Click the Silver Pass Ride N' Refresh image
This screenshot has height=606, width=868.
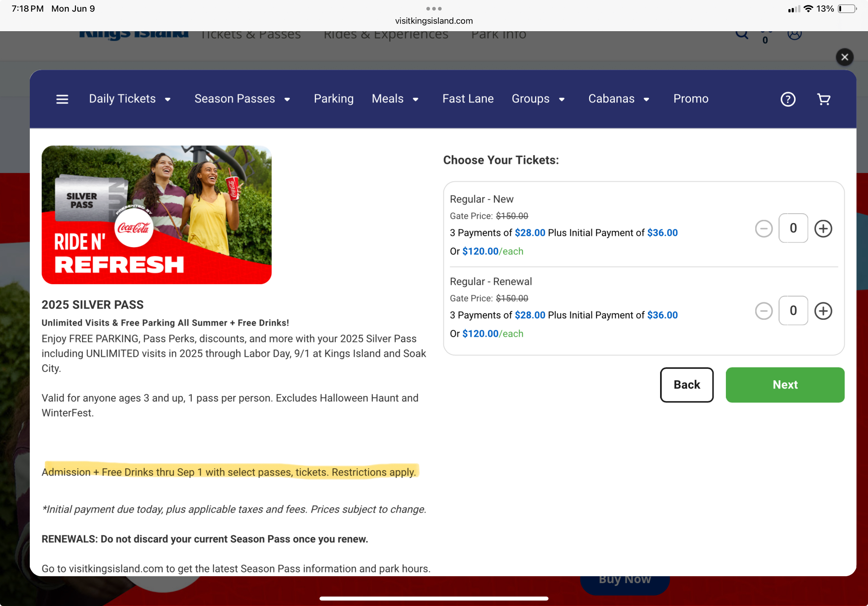coord(157,215)
